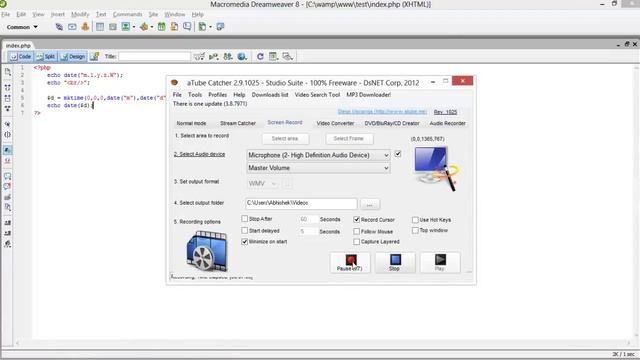Check the Top window option
This screenshot has height=360, width=640.
point(415,230)
